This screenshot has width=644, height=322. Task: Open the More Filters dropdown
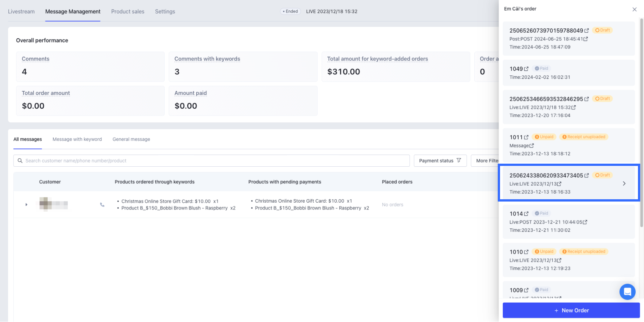click(486, 161)
